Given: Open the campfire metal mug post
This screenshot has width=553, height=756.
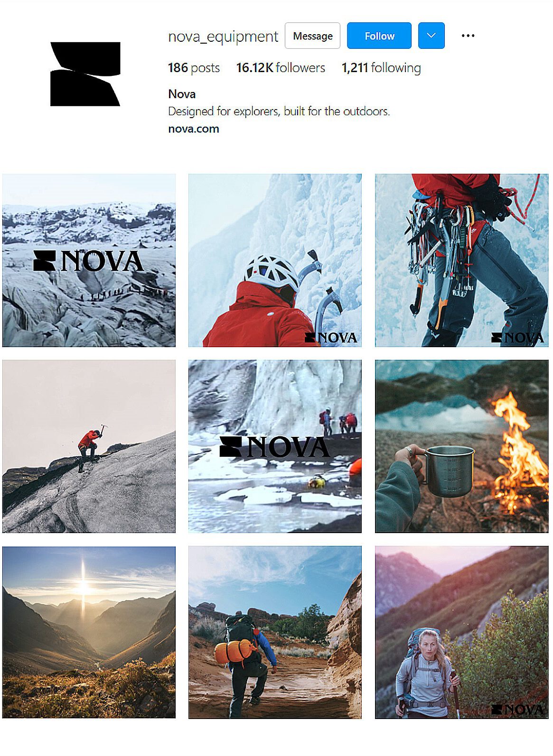Looking at the screenshot, I should point(461,446).
